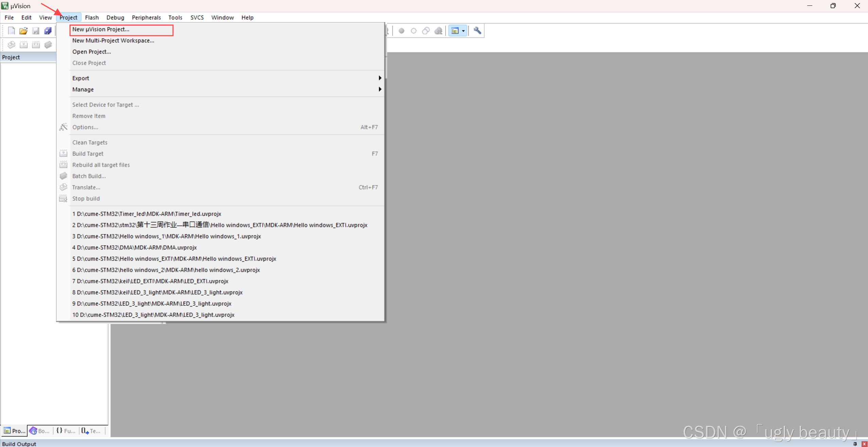Open recent DMA.uvprojx project
Image resolution: width=868 pixels, height=447 pixels.
coord(134,247)
